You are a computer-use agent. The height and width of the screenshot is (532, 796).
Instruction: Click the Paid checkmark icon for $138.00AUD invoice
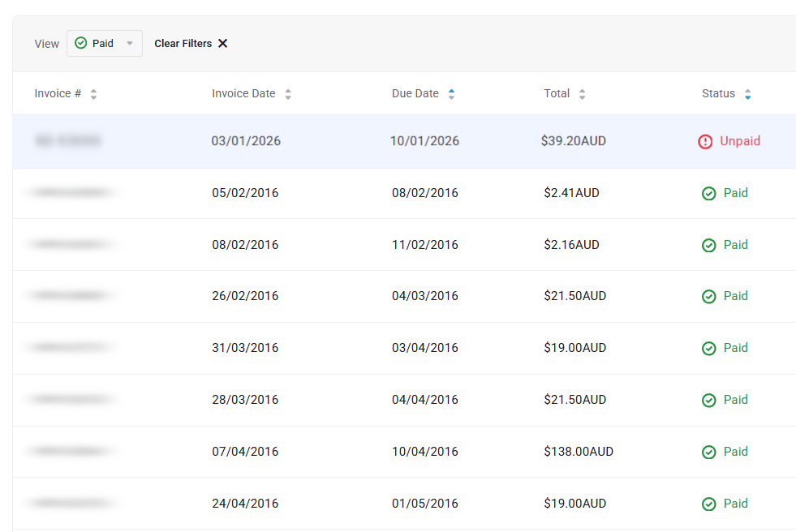[x=708, y=453]
